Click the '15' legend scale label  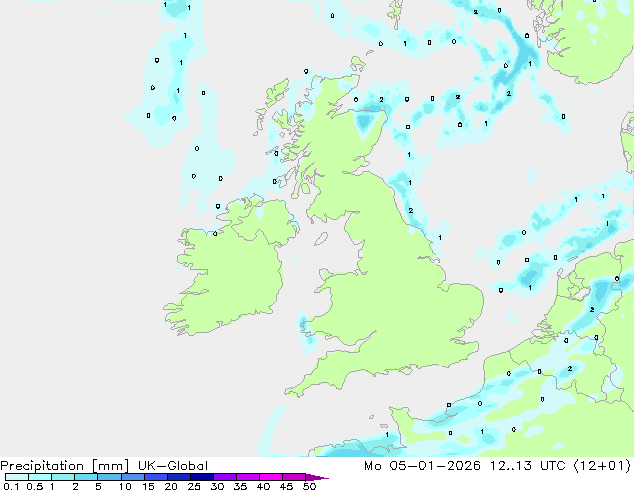(x=148, y=486)
